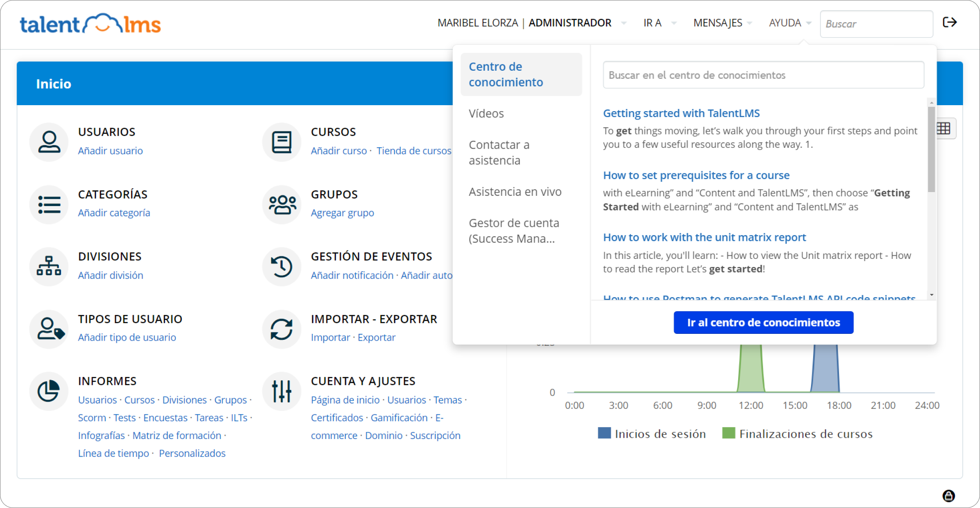Click the Exportar link
The height and width of the screenshot is (508, 980).
click(x=376, y=337)
